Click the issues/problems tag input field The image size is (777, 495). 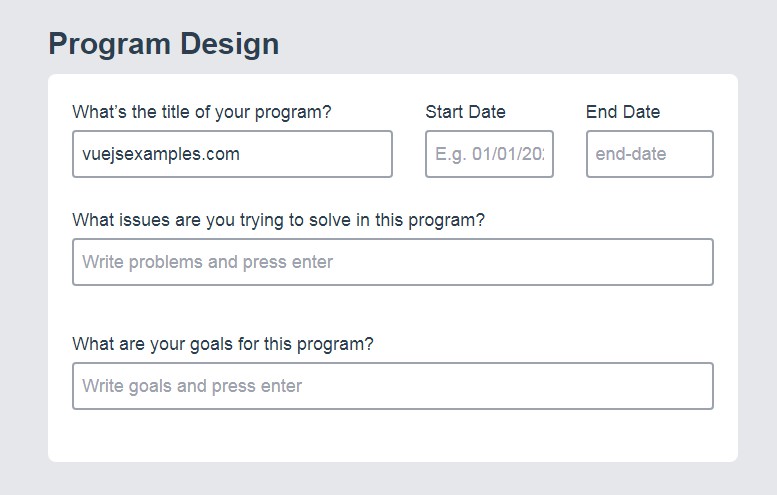coord(392,262)
